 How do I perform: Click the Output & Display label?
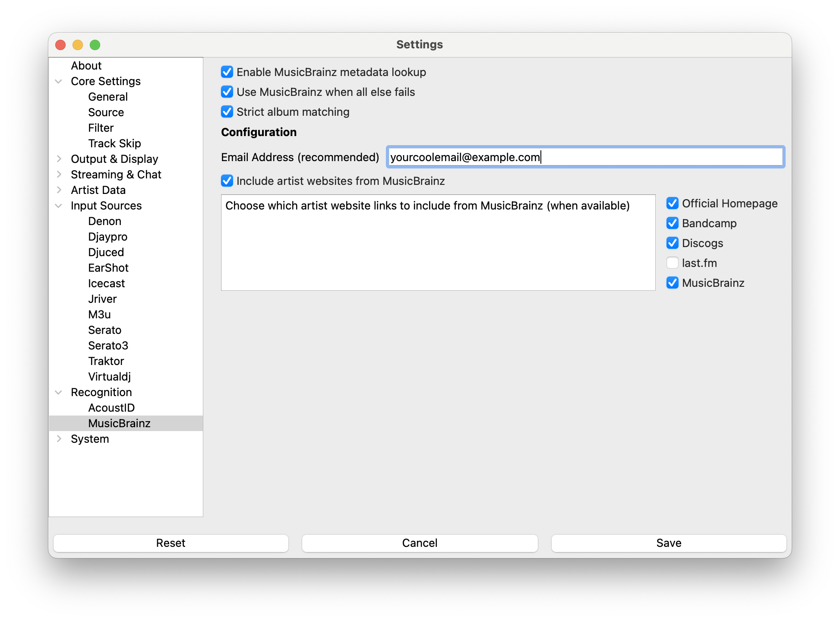tap(114, 159)
